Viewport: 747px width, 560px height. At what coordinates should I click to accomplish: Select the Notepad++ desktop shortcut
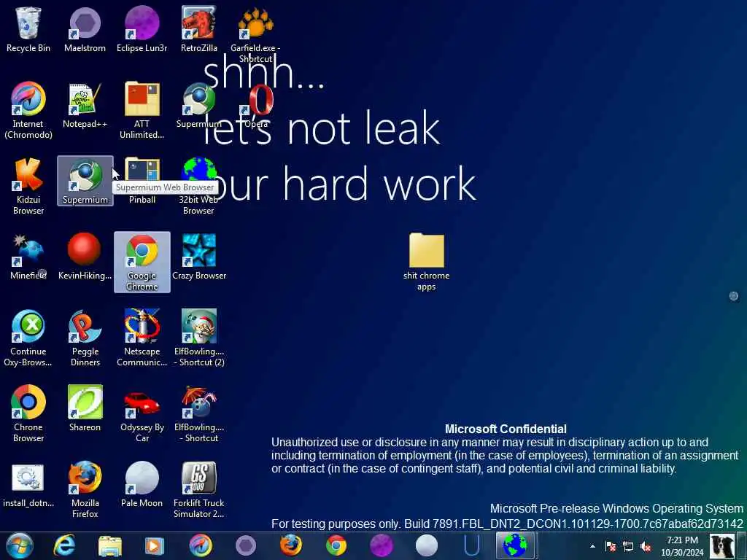point(85,106)
